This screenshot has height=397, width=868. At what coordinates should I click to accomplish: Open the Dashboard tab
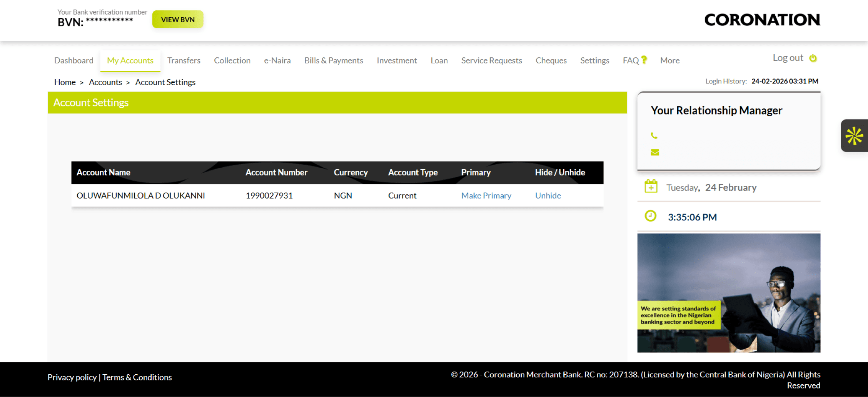click(74, 60)
